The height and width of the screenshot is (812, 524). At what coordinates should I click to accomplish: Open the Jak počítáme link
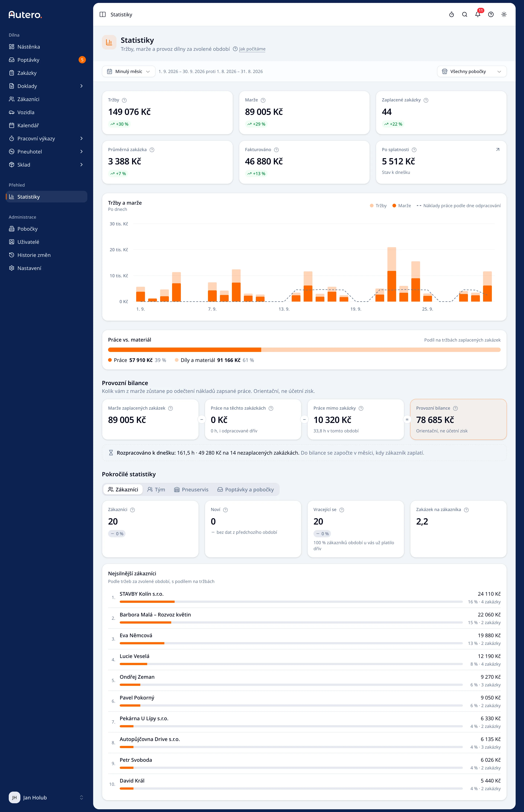click(x=252, y=49)
